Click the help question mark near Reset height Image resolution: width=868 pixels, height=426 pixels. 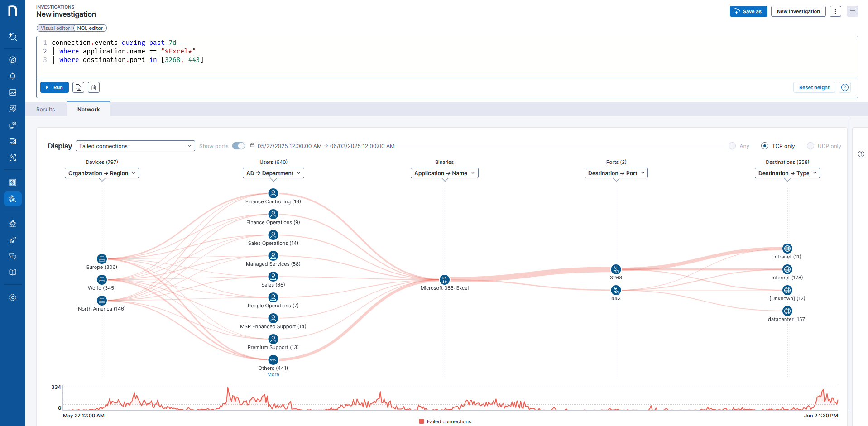tap(845, 87)
